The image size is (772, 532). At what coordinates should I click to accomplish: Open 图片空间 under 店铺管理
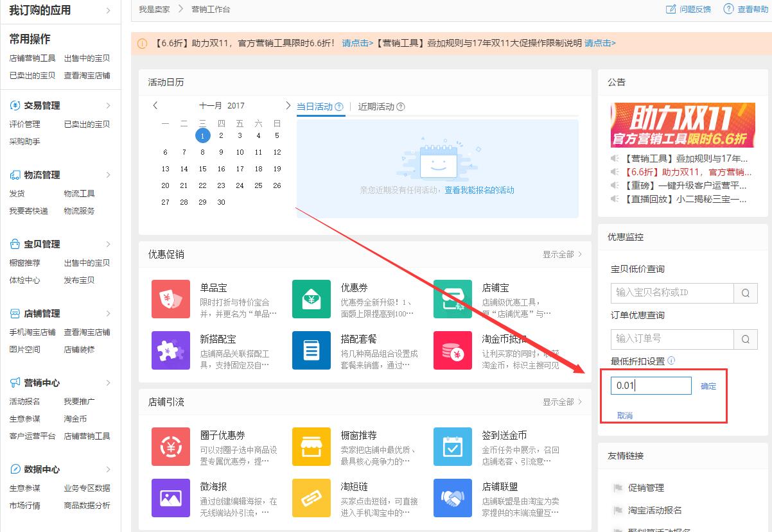pos(24,349)
